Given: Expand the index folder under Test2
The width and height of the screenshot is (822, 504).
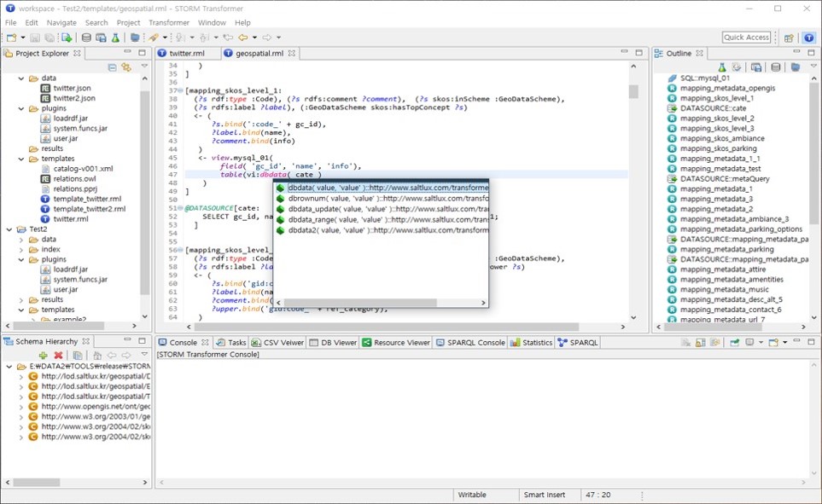Looking at the screenshot, I should (x=21, y=249).
